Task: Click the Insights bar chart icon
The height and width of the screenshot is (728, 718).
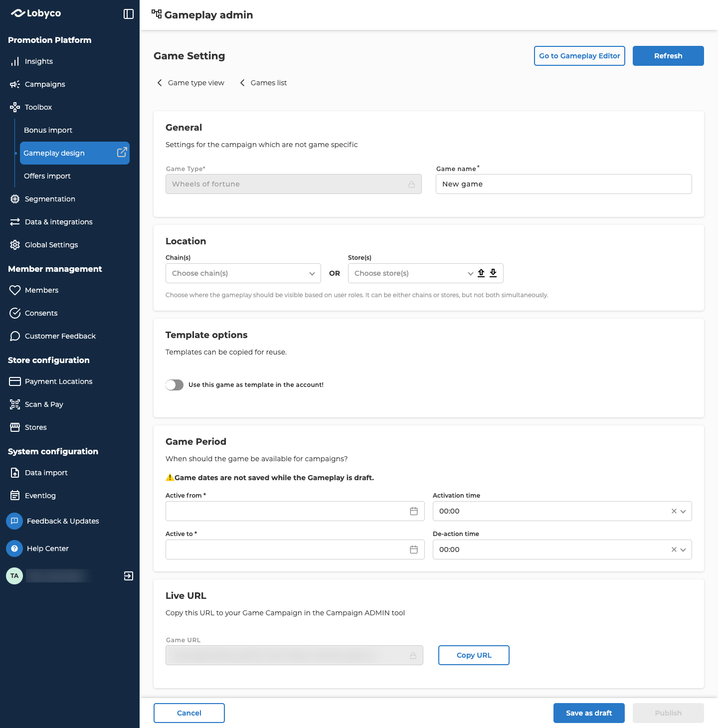Action: pyautogui.click(x=15, y=61)
